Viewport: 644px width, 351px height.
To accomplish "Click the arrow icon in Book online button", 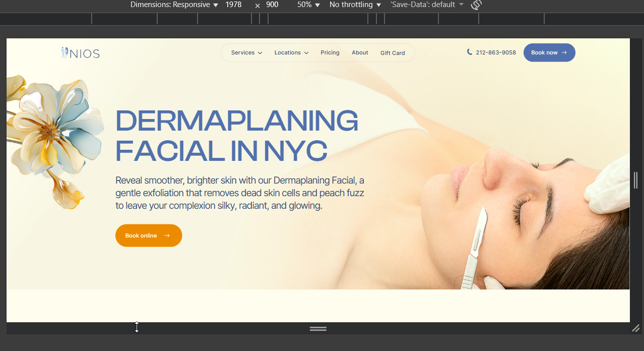I will point(167,236).
